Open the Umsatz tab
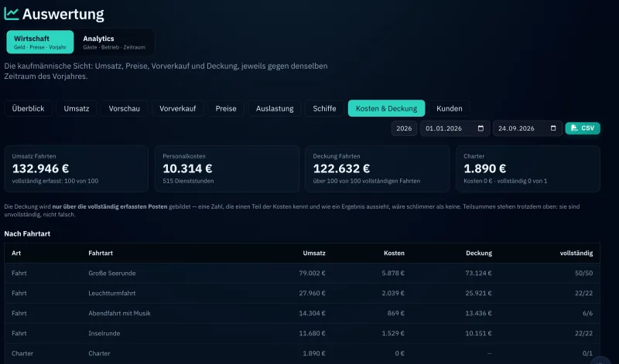The width and height of the screenshot is (619, 364). [x=77, y=108]
